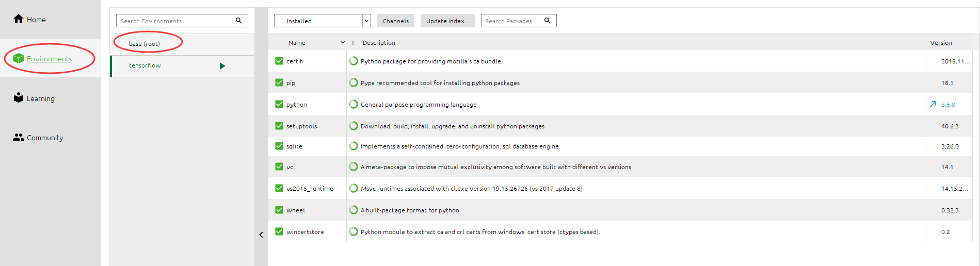The width and height of the screenshot is (980, 266).
Task: Open the Channels dialog
Action: click(x=395, y=21)
